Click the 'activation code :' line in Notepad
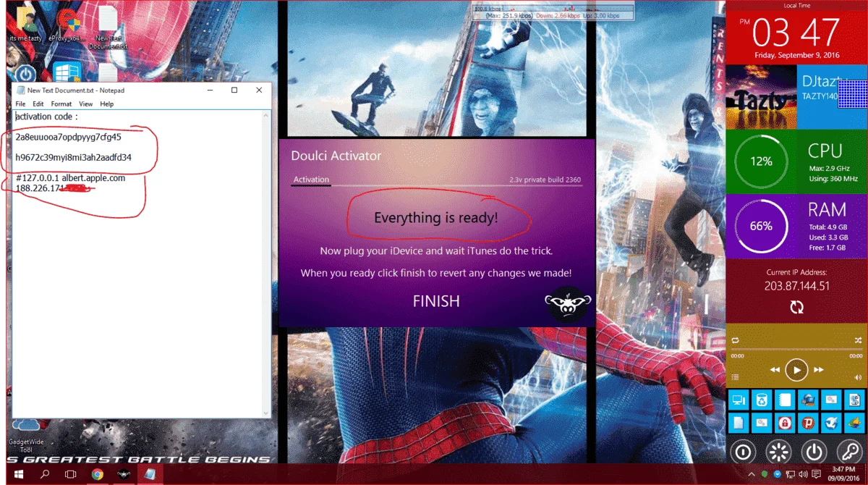The image size is (868, 485). (x=46, y=116)
